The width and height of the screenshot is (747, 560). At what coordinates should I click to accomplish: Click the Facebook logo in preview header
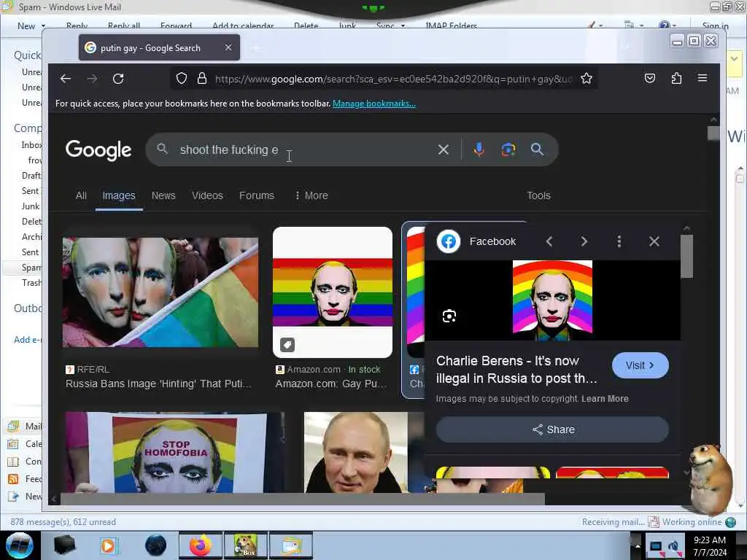(449, 241)
